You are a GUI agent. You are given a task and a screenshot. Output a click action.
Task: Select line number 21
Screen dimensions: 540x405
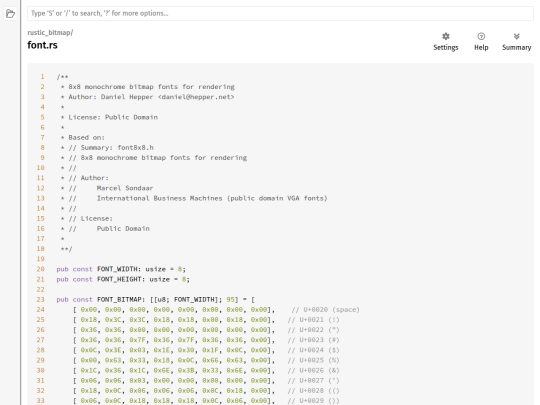pyautogui.click(x=41, y=279)
